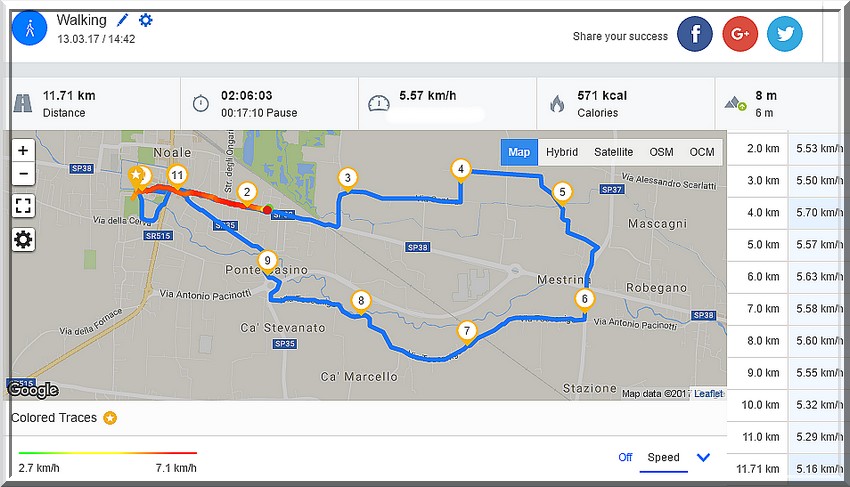Screen dimensions: 850x487
Task: Share the workout on Twitter
Action: point(785,34)
